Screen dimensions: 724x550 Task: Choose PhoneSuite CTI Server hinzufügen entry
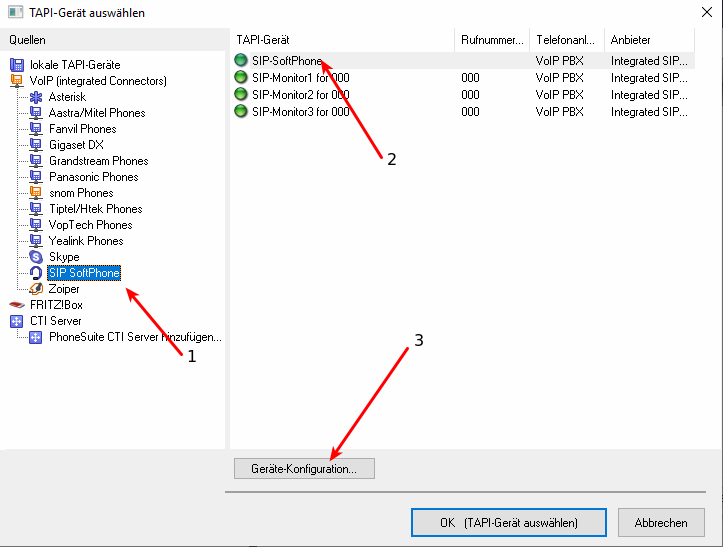click(134, 337)
